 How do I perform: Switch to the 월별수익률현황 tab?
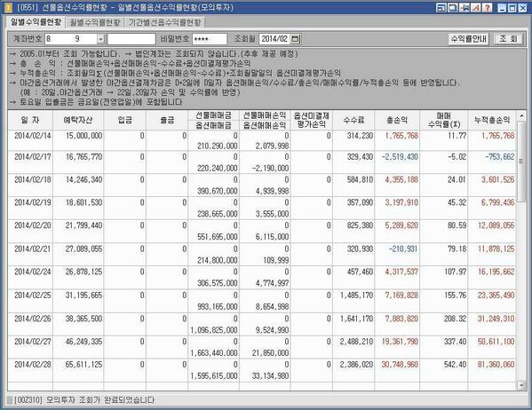(95, 23)
